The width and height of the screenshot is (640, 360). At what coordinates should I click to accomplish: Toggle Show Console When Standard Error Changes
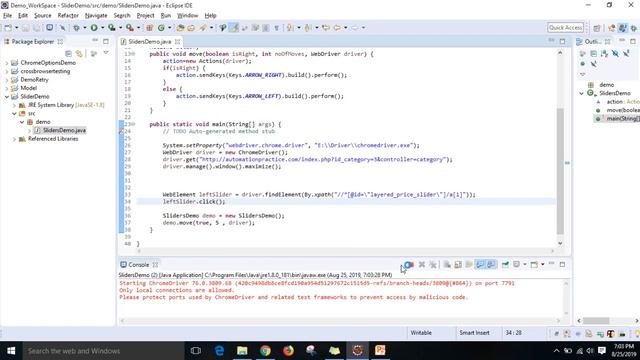click(x=491, y=264)
